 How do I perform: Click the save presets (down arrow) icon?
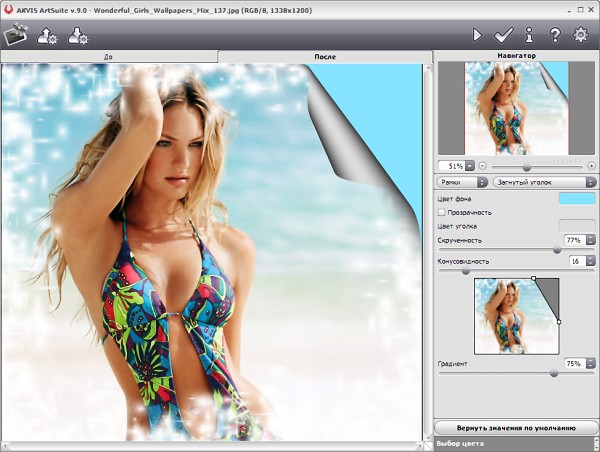(78, 37)
